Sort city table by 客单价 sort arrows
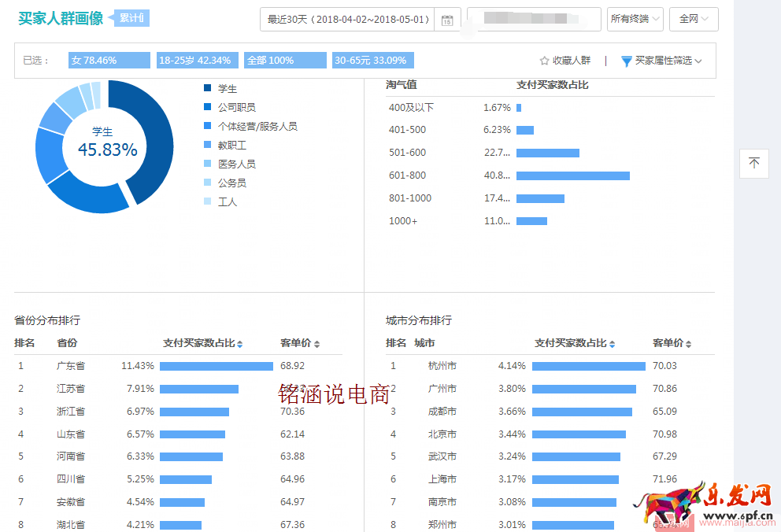Screen dimensions: 781x532 coord(688,344)
